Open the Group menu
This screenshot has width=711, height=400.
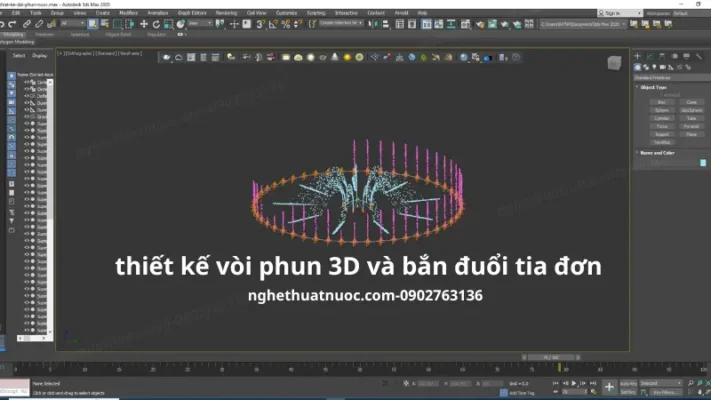(x=57, y=13)
